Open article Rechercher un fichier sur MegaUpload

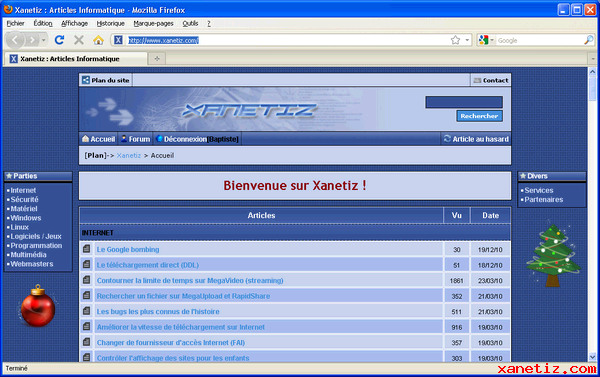[183, 296]
